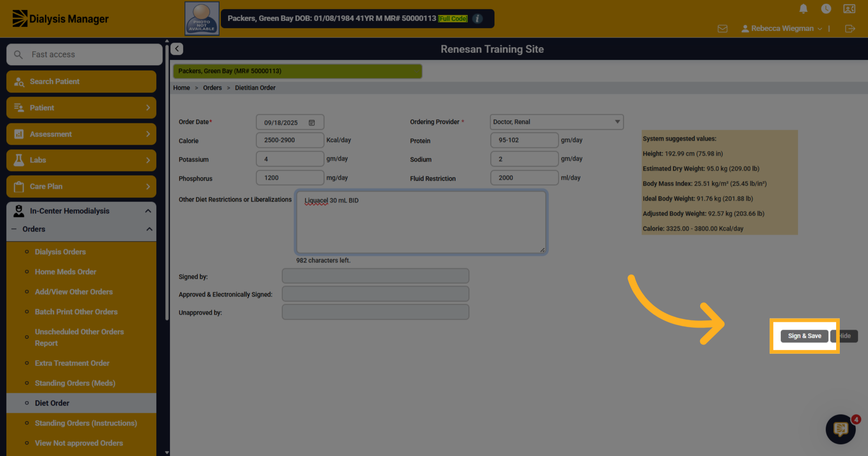
Task: Collapse sidebar with back arrow icon
Action: 177,49
